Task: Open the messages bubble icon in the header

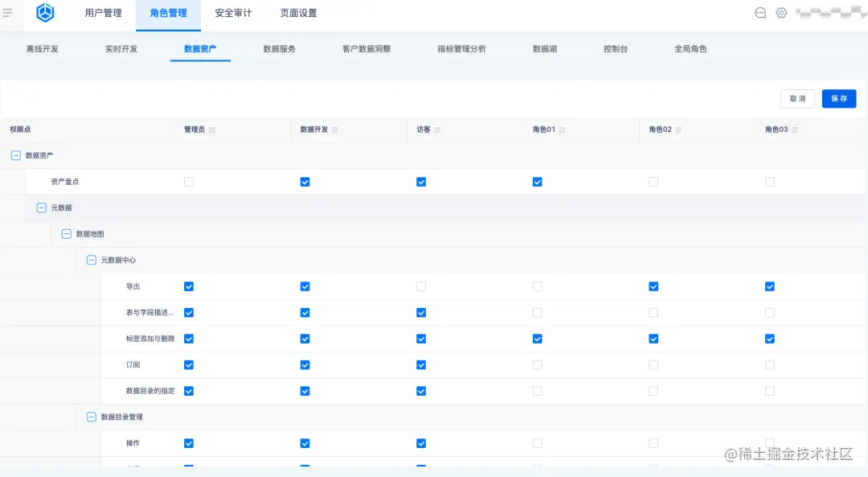Action: pyautogui.click(x=760, y=12)
